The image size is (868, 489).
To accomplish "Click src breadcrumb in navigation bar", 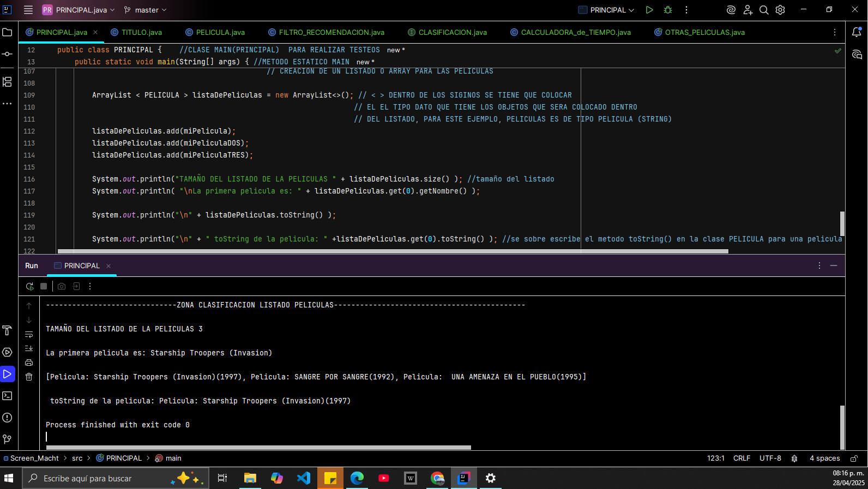I will tap(77, 458).
